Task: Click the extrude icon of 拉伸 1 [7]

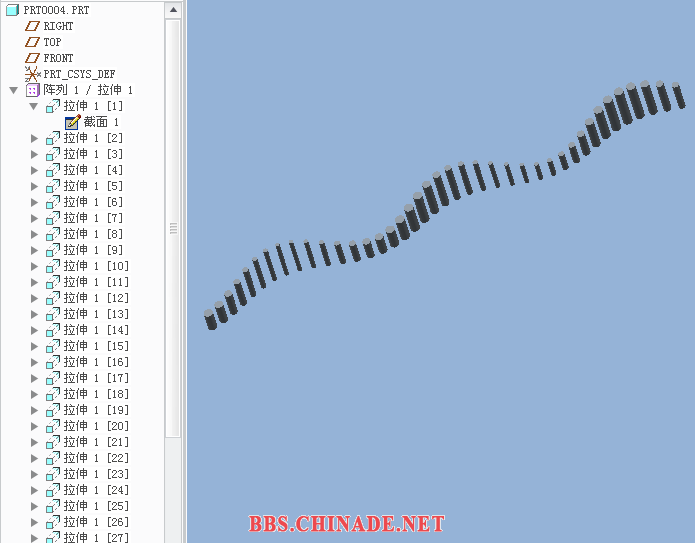Action: [53, 218]
